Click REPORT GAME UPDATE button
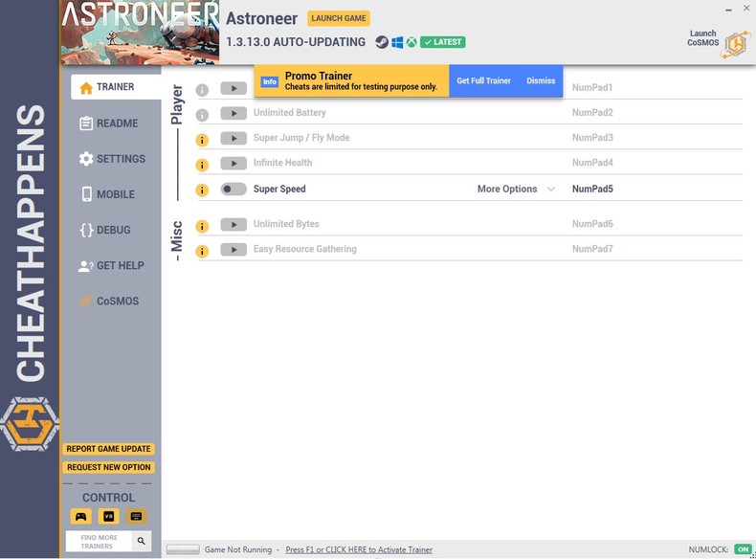The width and height of the screenshot is (756, 559). pos(108,449)
